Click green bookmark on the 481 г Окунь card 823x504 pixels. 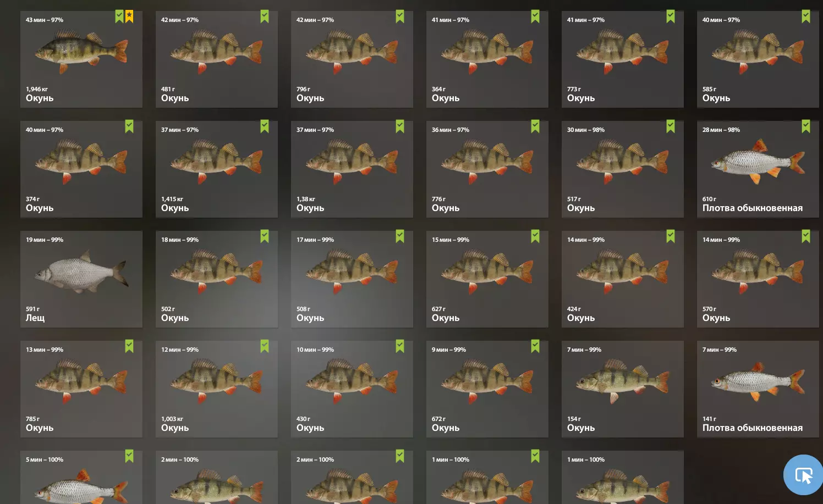click(x=265, y=16)
